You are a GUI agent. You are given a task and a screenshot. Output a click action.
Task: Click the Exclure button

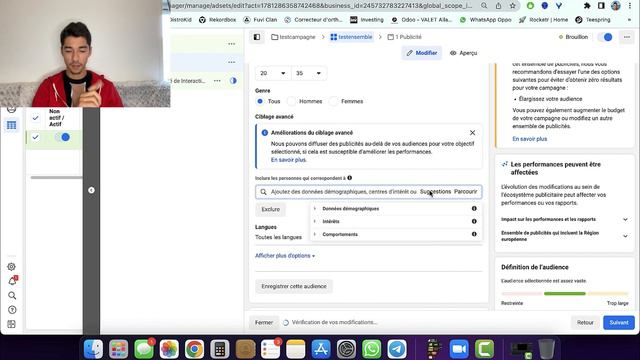pyautogui.click(x=271, y=209)
